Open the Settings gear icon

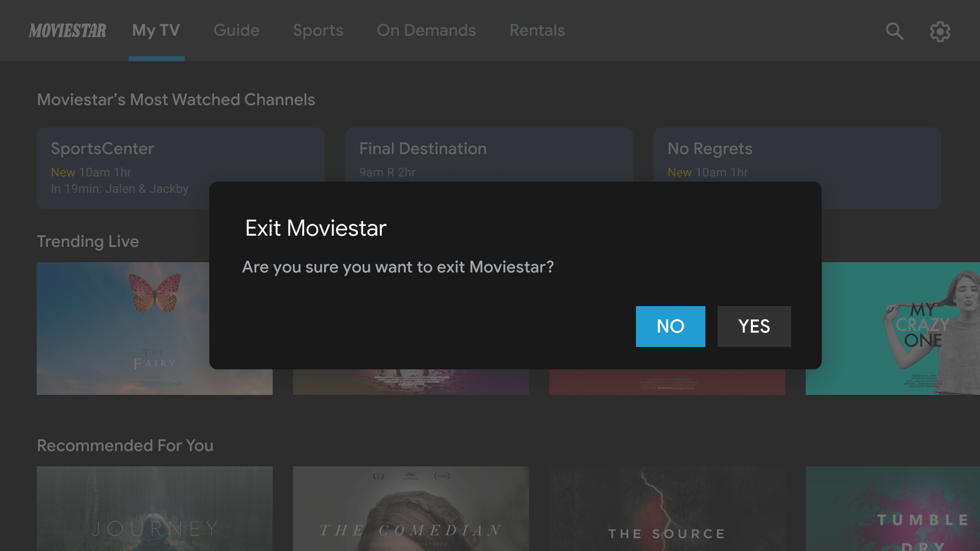pos(940,32)
